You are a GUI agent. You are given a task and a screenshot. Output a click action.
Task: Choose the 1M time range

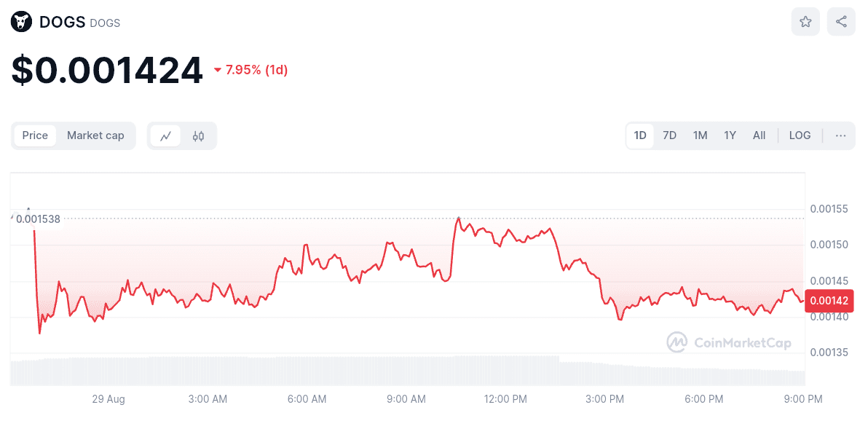700,135
